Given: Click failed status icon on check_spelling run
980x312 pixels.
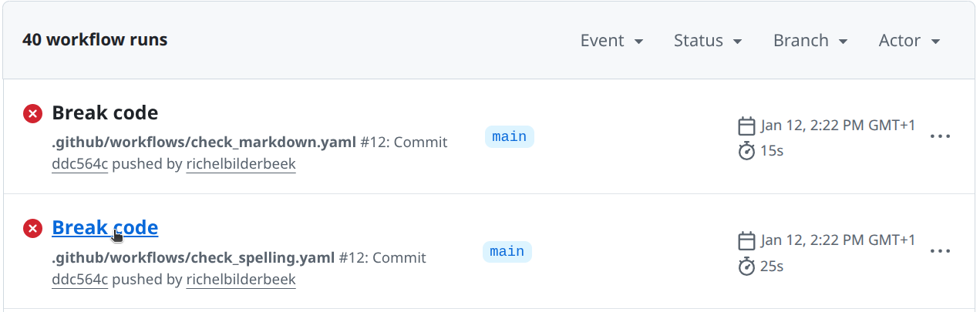Looking at the screenshot, I should coord(32,229).
